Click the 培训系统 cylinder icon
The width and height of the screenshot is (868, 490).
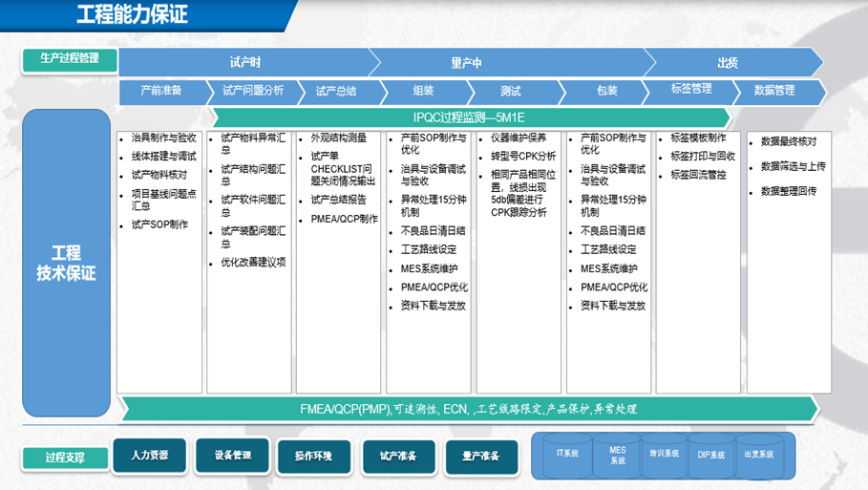664,455
